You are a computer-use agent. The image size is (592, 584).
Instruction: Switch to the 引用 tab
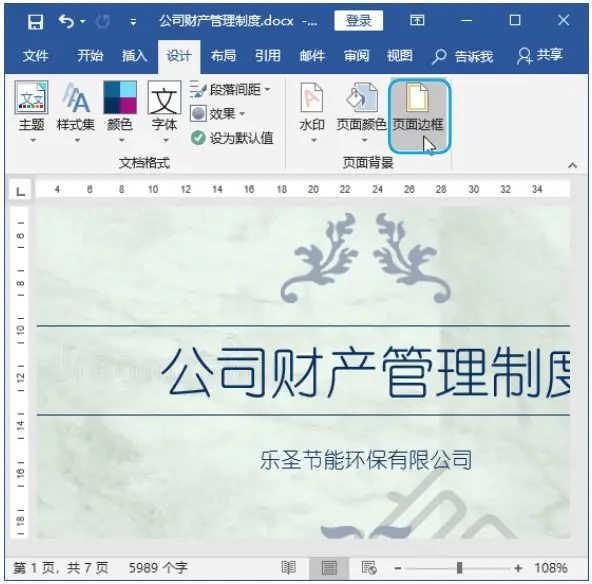[x=268, y=56]
